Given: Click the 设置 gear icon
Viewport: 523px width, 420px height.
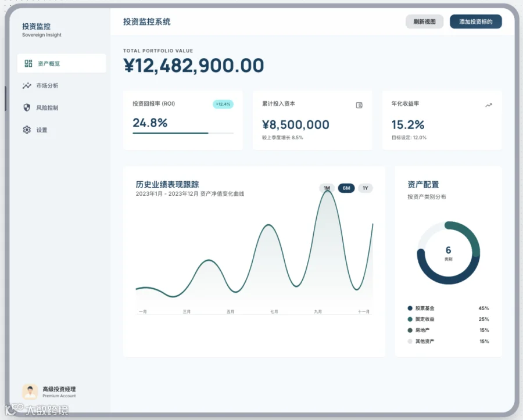Looking at the screenshot, I should tap(27, 130).
